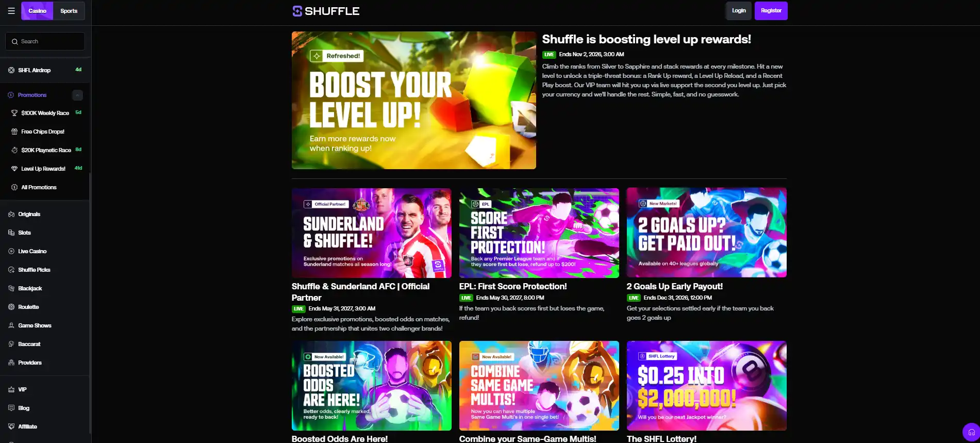This screenshot has width=980, height=443.
Task: Click the Originals icon in the sidebar
Action: click(11, 214)
